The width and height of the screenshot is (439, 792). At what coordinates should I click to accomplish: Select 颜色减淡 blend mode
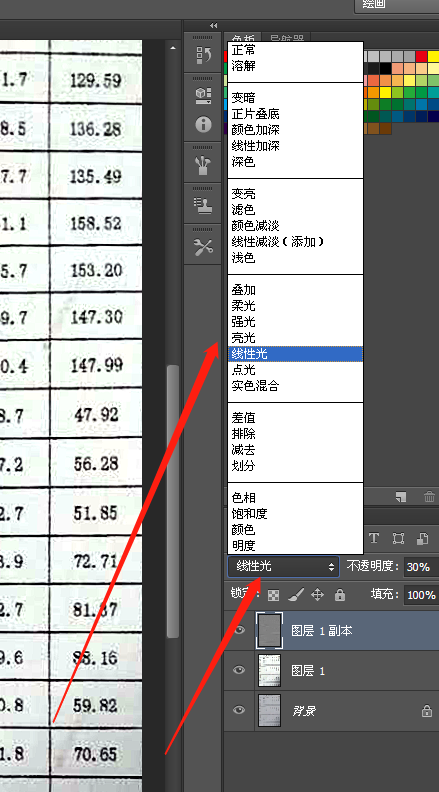point(296,226)
